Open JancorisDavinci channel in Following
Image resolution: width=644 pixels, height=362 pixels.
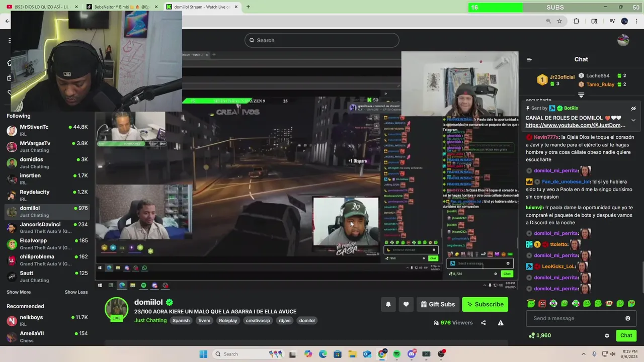(x=47, y=228)
